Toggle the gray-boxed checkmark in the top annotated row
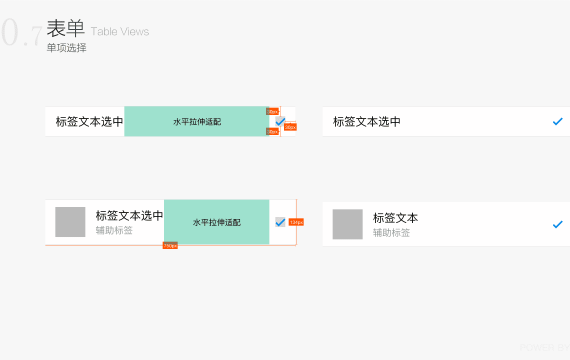Screen dimensions: 570x360 click(x=280, y=121)
